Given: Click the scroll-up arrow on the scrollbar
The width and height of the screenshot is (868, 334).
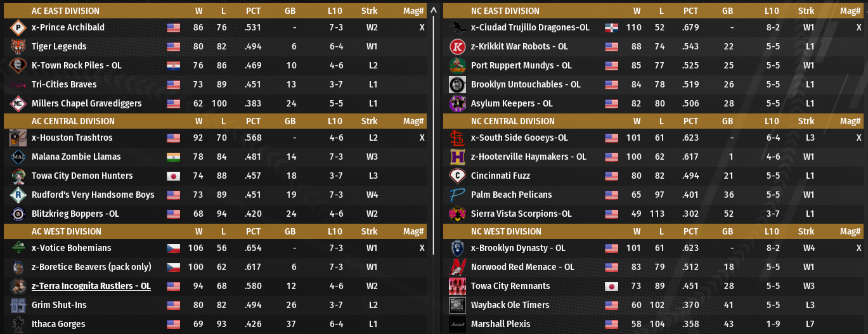Looking at the screenshot, I should point(434,10).
